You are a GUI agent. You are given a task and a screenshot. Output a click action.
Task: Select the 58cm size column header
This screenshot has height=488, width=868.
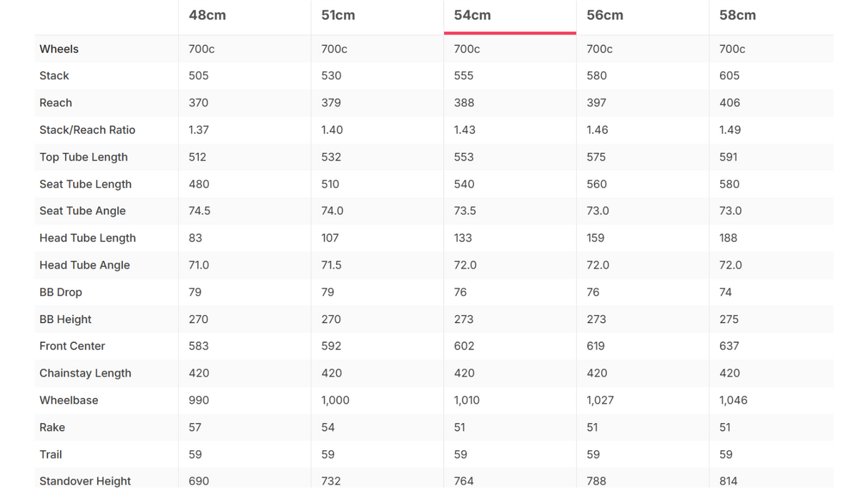[738, 15]
